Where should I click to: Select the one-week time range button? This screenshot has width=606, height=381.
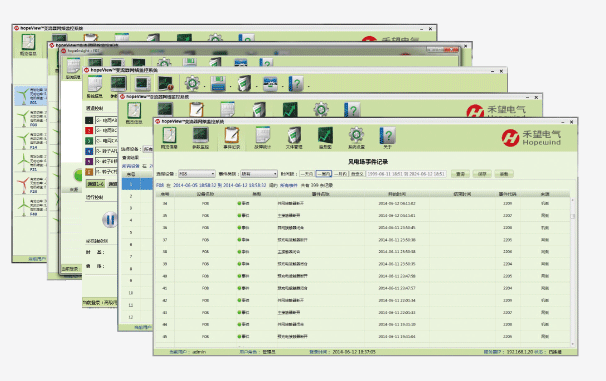(324, 174)
